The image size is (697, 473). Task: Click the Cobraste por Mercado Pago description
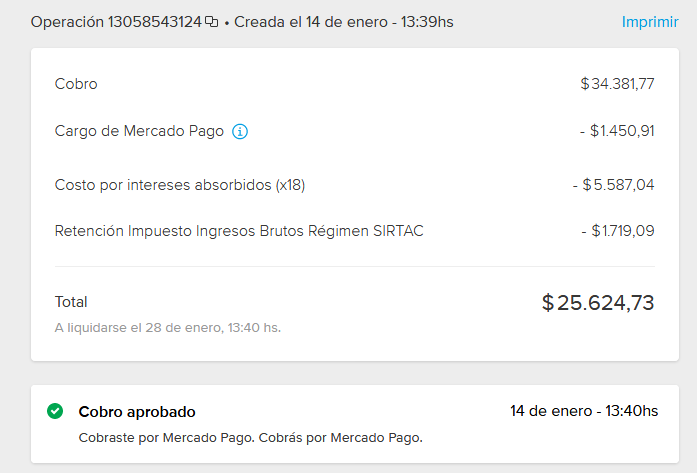point(251,438)
